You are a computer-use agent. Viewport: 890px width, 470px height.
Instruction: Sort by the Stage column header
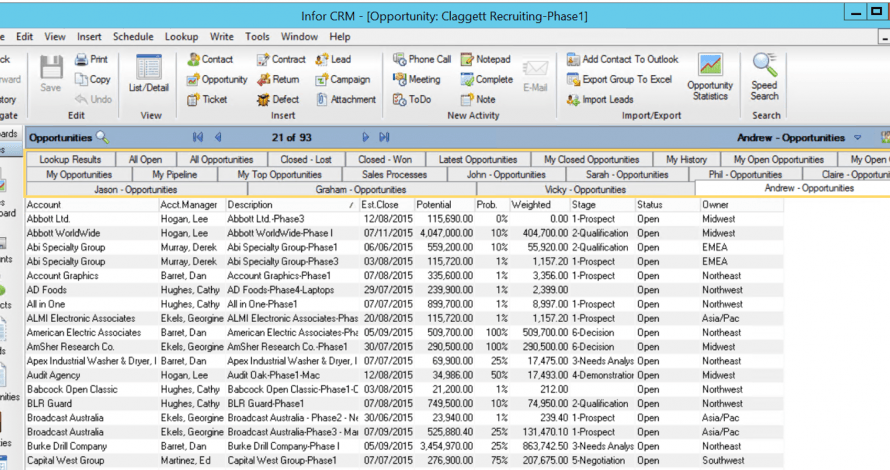point(602,204)
